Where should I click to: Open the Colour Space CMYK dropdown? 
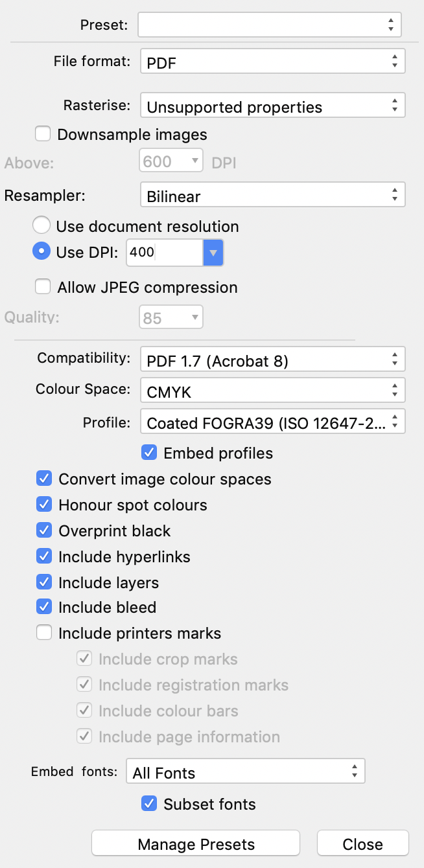[x=272, y=391]
